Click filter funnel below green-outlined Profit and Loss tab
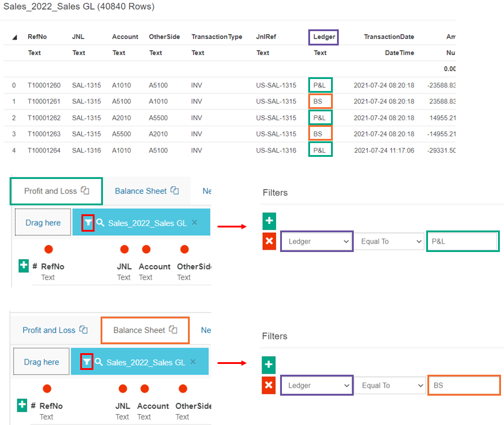Image resolution: width=504 pixels, height=425 pixels. (x=88, y=223)
